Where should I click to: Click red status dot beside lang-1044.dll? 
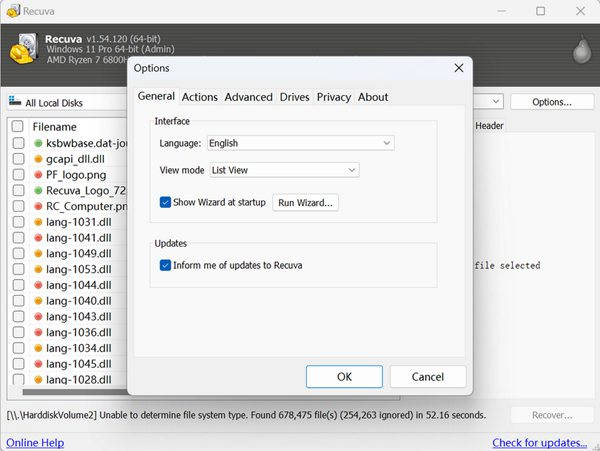37,285
